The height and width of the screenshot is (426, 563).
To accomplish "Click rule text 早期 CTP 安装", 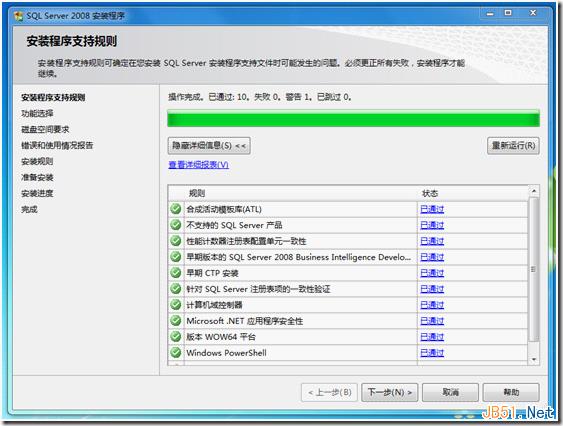I will tap(212, 273).
